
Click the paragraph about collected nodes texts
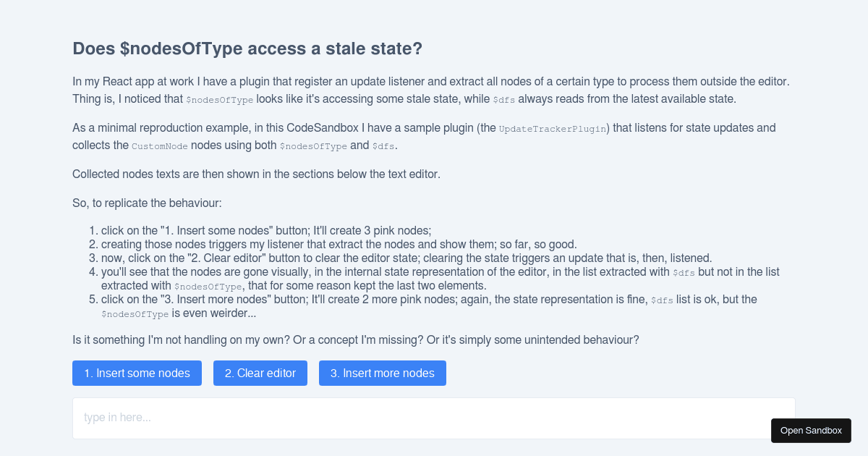point(255,174)
